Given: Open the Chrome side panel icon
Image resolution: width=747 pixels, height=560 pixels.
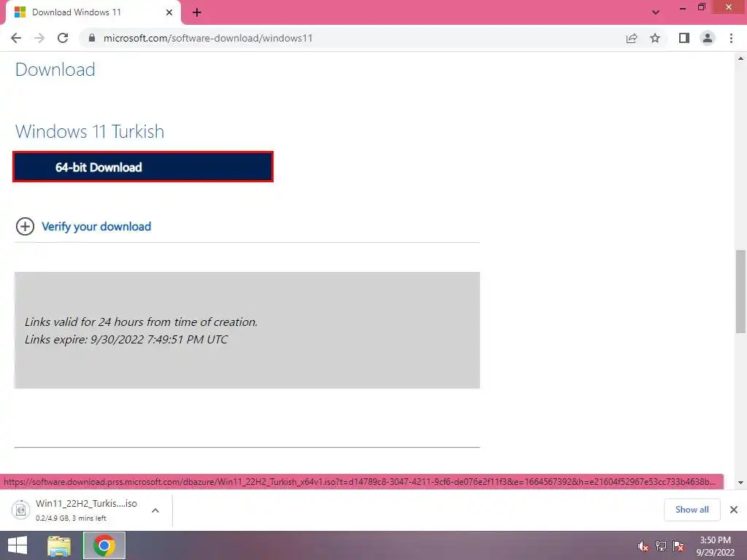Looking at the screenshot, I should tap(684, 38).
